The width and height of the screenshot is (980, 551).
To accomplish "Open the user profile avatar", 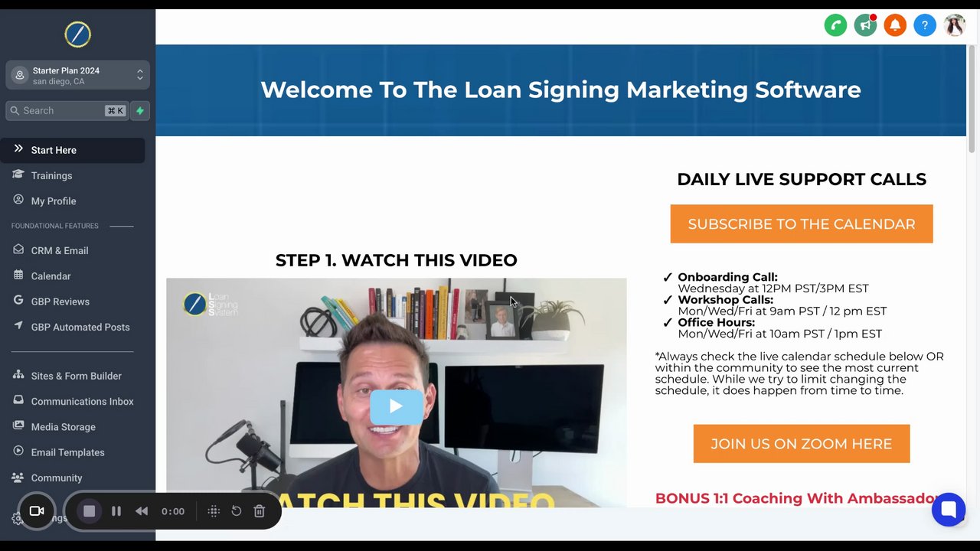I will click(x=955, y=25).
